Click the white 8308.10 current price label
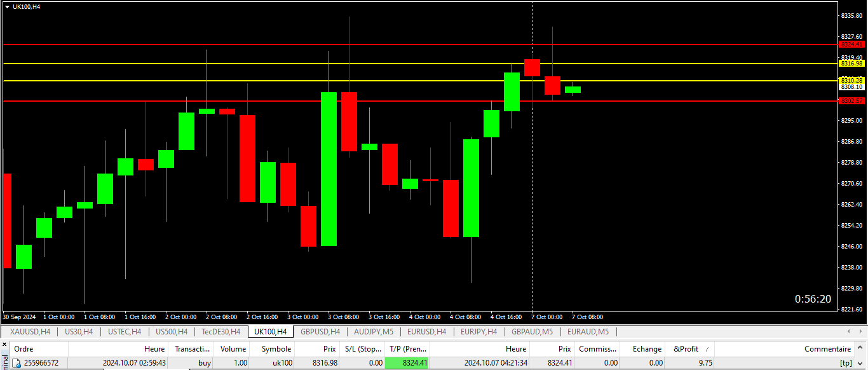The width and height of the screenshot is (868, 370). (x=852, y=87)
